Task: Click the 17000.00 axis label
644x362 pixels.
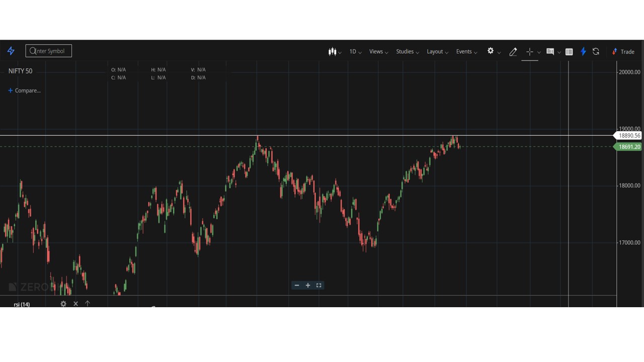Action: pos(629,242)
